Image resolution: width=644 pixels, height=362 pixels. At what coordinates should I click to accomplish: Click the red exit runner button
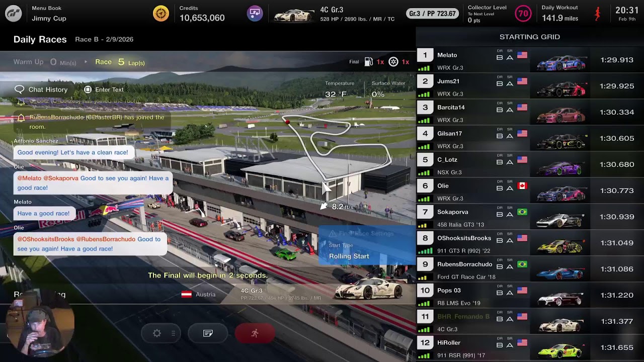[x=255, y=333]
